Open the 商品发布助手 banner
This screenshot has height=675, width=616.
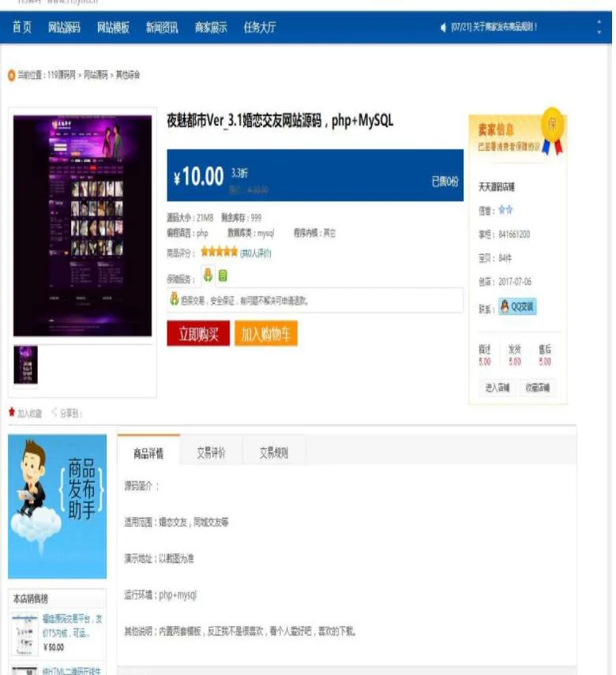click(58, 506)
